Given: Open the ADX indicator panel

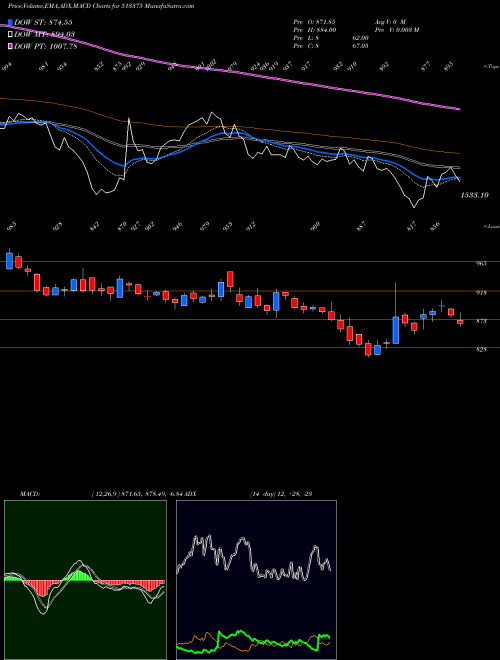Looking at the screenshot, I should click(x=256, y=580).
